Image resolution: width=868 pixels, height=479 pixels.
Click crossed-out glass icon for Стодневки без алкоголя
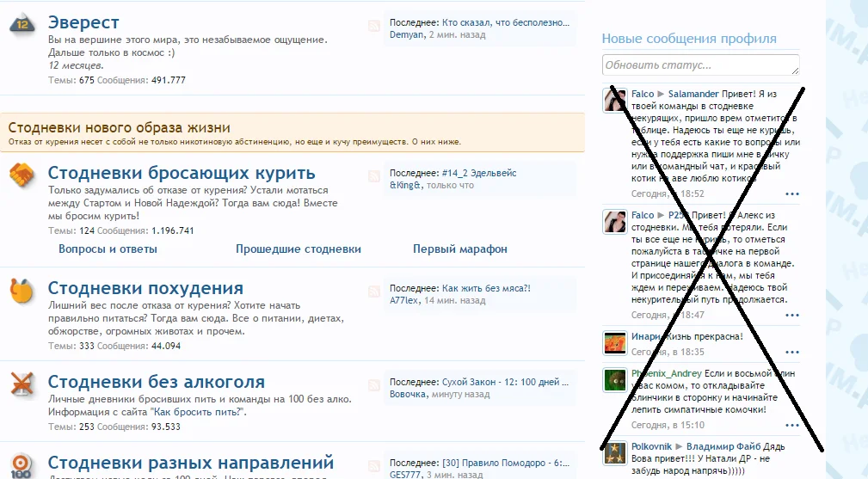pyautogui.click(x=22, y=384)
